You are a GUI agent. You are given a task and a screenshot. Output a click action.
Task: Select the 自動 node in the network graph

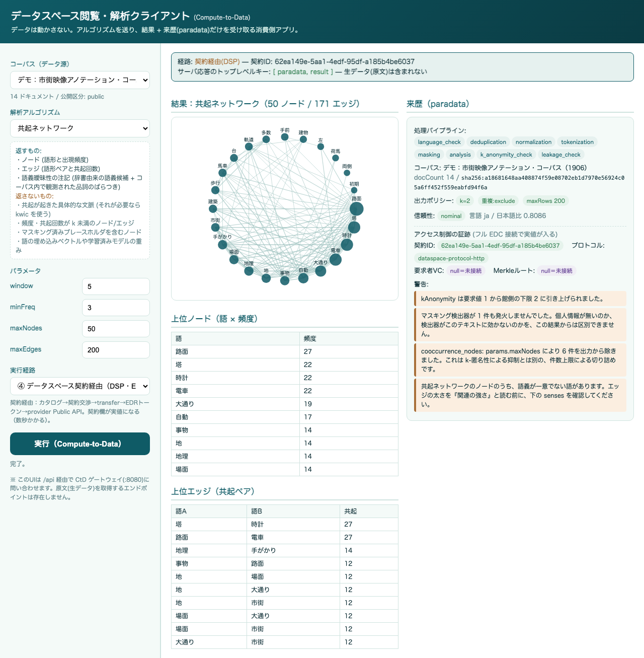(303, 278)
